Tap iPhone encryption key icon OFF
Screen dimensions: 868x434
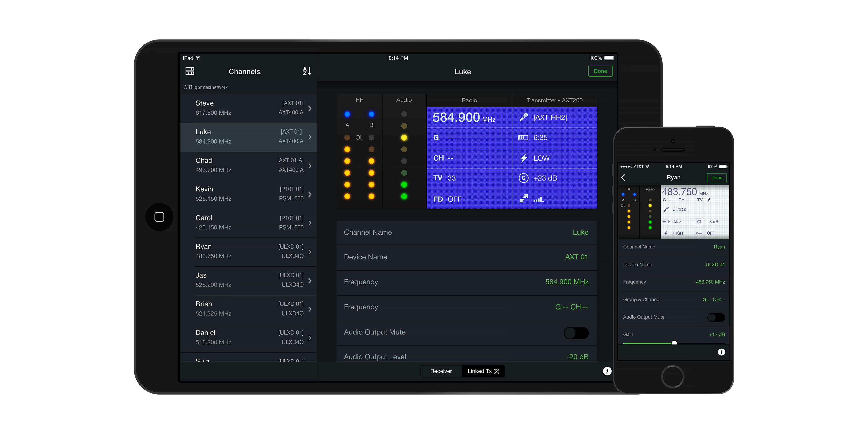point(699,233)
